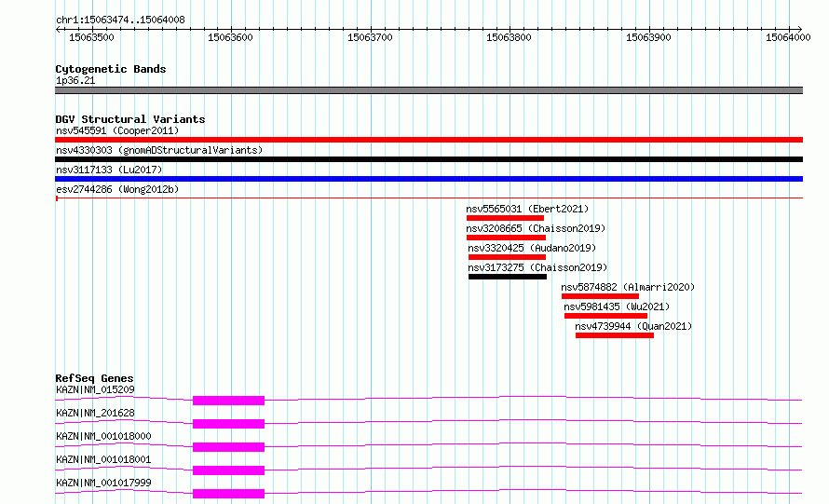Click the red bar under nsv4739944
This screenshot has height=504, width=829.
615,335
